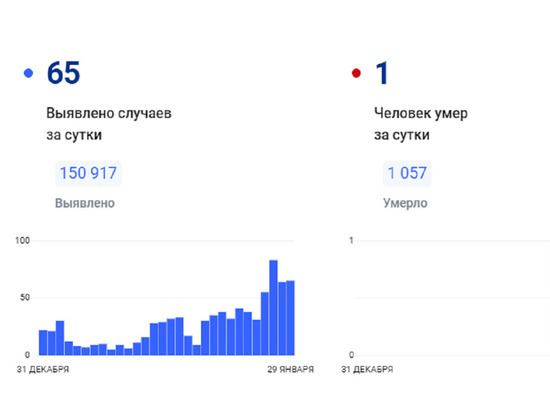Click the 'Человек умер за сутки' label
The image size is (550, 412).
pyautogui.click(x=421, y=124)
